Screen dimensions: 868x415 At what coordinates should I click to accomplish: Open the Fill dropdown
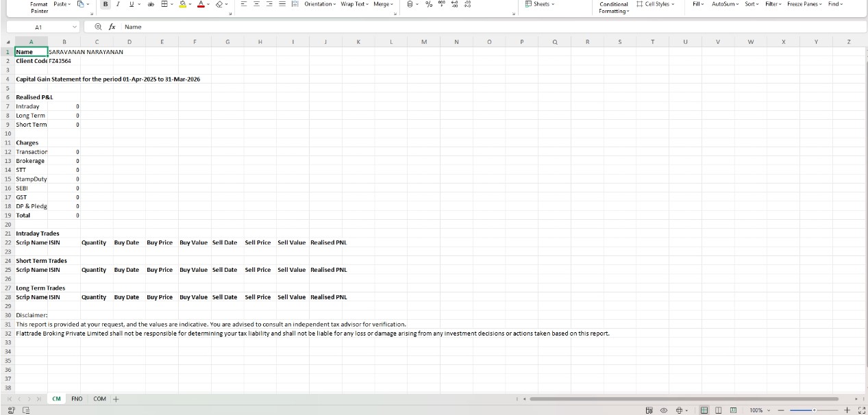tap(698, 4)
